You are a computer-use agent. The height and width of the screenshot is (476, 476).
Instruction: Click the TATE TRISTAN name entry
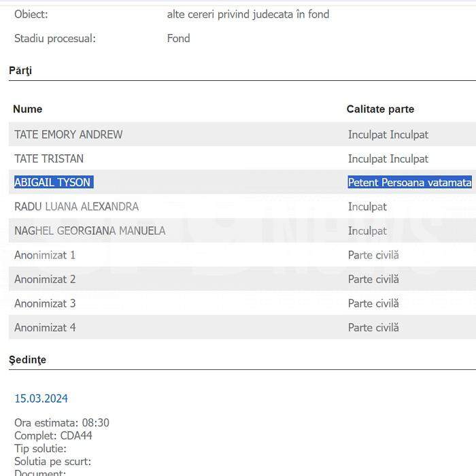(49, 158)
